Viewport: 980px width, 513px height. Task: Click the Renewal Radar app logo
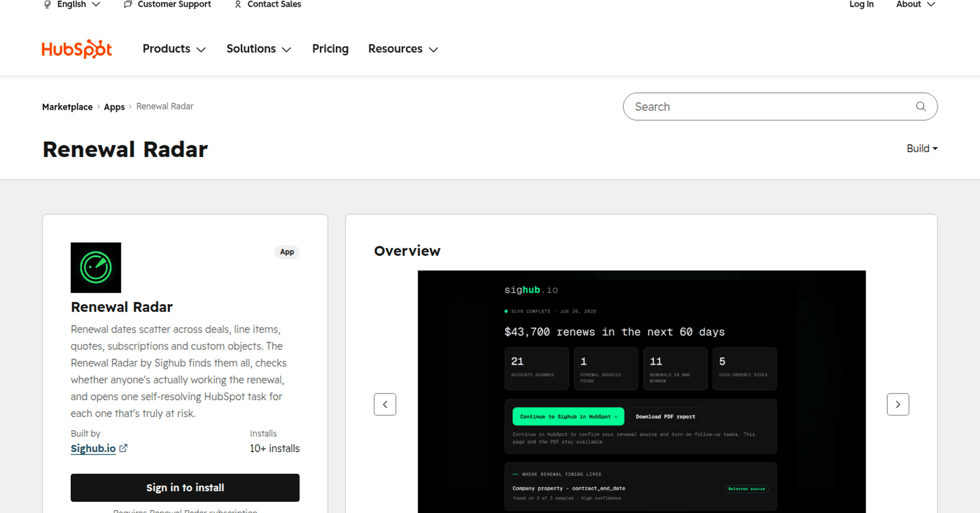coord(96,267)
